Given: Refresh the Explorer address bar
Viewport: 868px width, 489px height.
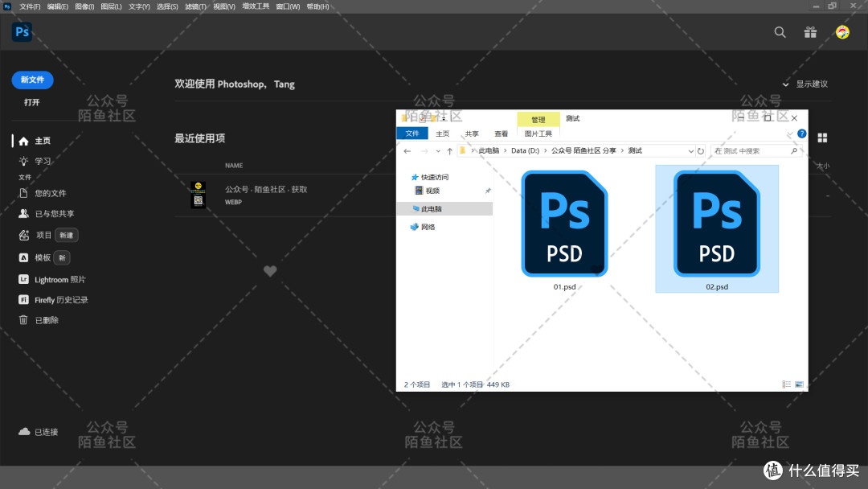Looking at the screenshot, I should click(x=700, y=150).
